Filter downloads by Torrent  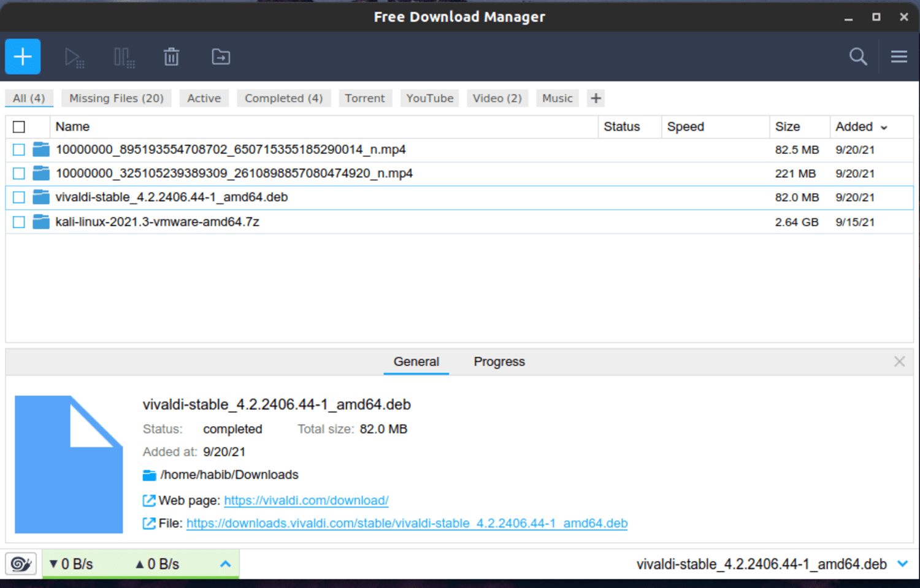click(x=365, y=98)
